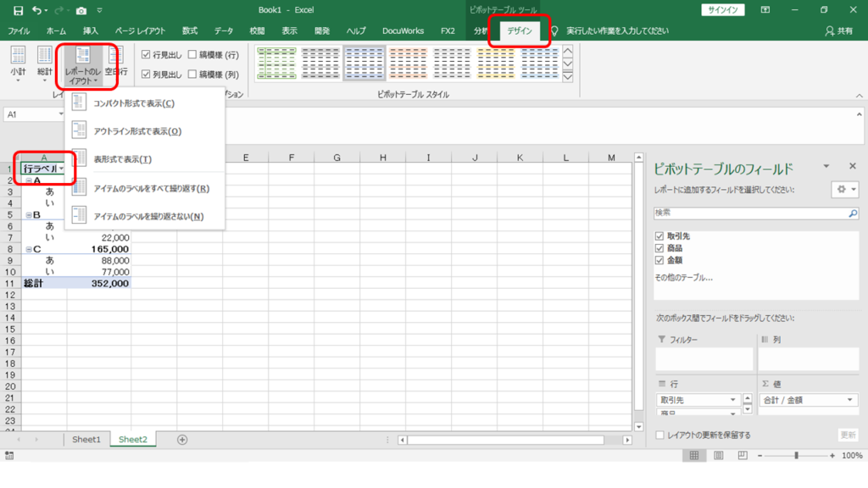The image size is (868, 488).
Task: Open the field pane options dropdown arrow
Action: coord(826,166)
